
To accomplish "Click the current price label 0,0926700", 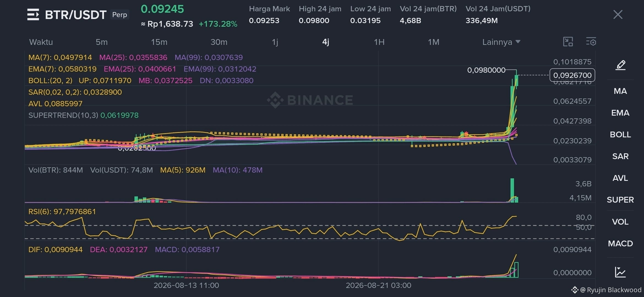I will click(x=572, y=75).
